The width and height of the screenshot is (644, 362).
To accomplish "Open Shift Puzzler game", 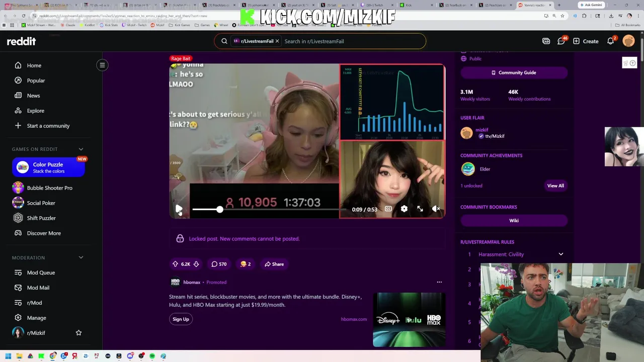I will click(x=41, y=218).
